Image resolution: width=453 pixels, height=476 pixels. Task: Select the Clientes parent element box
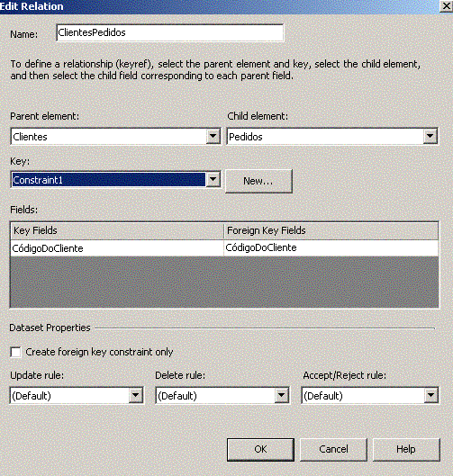tap(115, 136)
